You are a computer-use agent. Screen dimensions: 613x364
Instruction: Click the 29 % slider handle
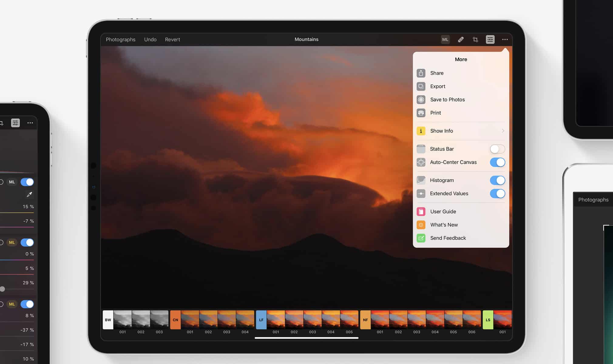2,289
